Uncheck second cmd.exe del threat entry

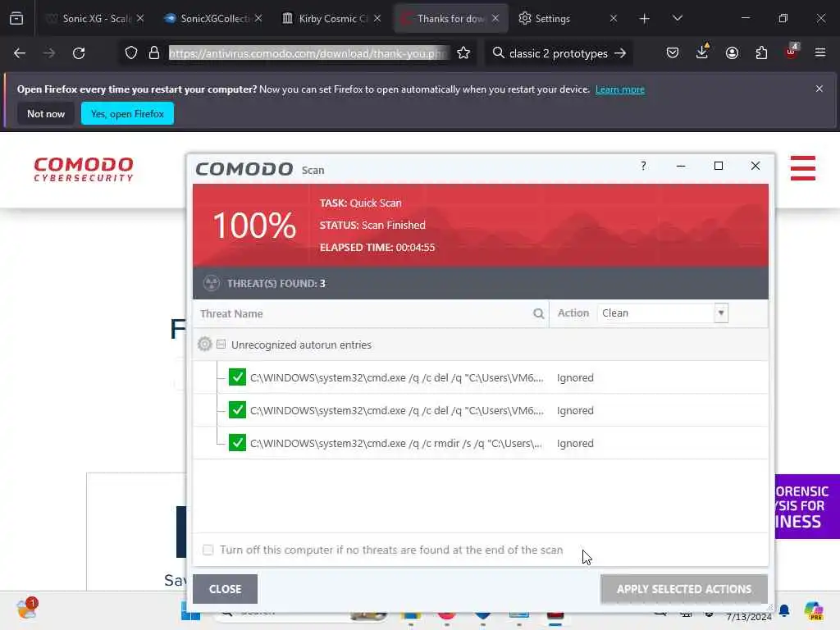(237, 410)
